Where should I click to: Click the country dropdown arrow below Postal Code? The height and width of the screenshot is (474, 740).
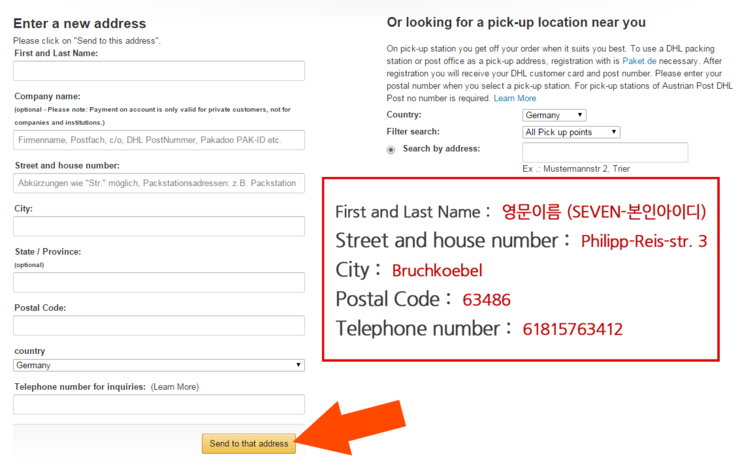[x=298, y=365]
